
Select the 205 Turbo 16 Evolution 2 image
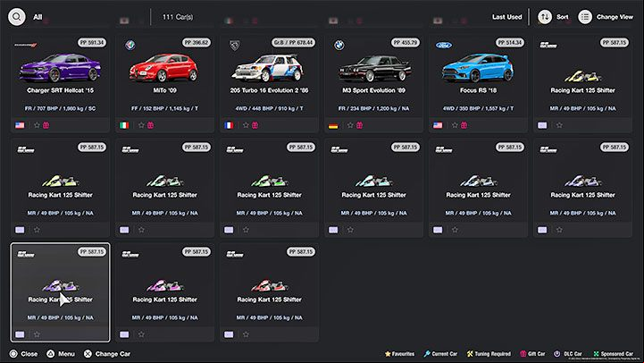pyautogui.click(x=268, y=68)
